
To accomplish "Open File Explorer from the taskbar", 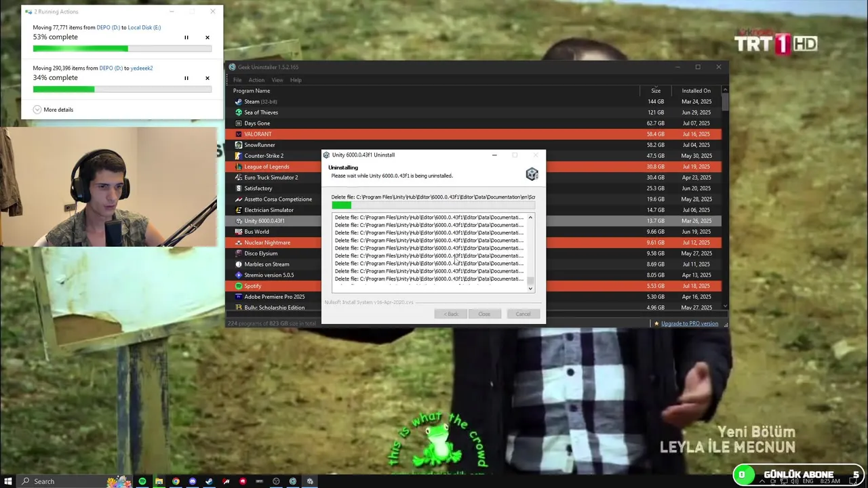I will (159, 481).
